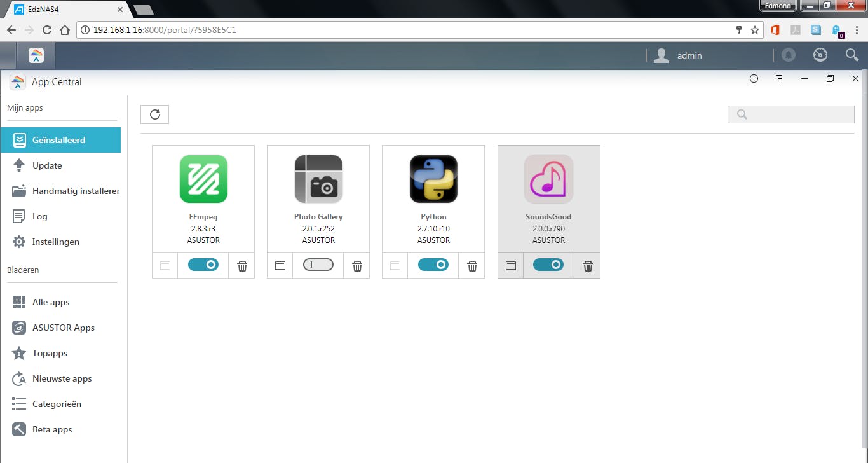Open the activity monitor gauge icon
The height and width of the screenshot is (463, 868).
[x=820, y=55]
